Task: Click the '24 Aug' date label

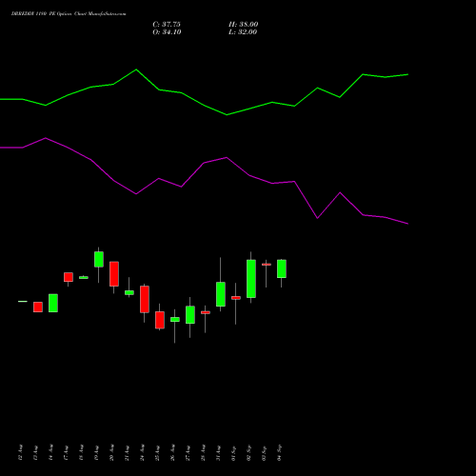Action: (x=142, y=452)
